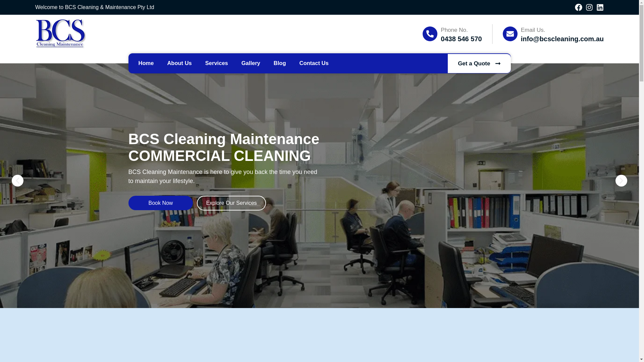Click the phone handset icon
The width and height of the screenshot is (644, 362).
(x=430, y=34)
